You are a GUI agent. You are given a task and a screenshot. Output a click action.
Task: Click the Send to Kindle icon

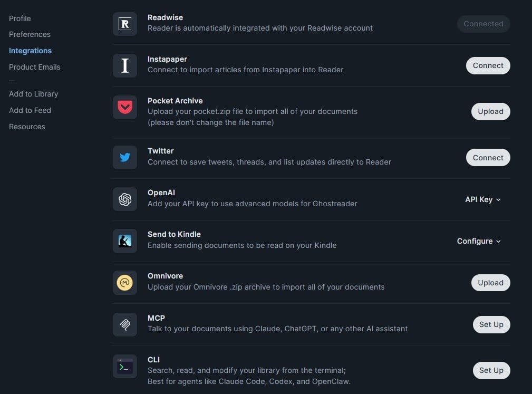coord(125,241)
